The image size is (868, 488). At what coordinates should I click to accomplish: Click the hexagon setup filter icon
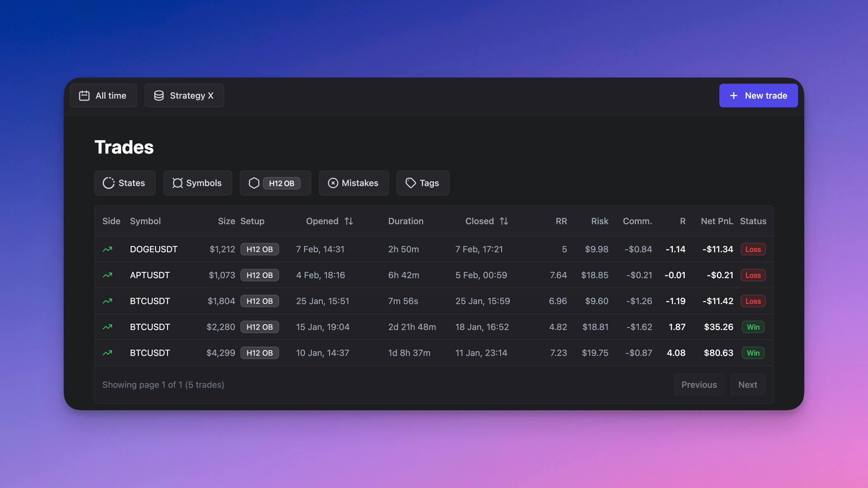254,183
